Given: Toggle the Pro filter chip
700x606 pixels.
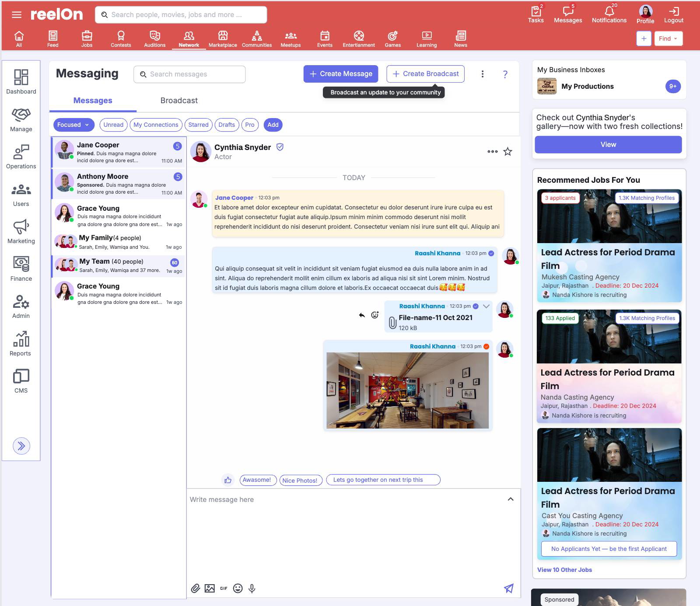Looking at the screenshot, I should click(250, 125).
